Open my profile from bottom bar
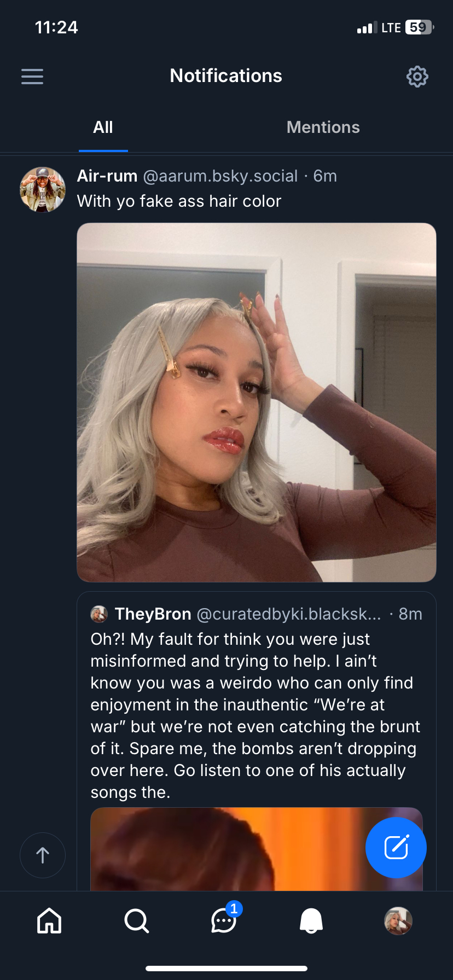 pyautogui.click(x=398, y=920)
